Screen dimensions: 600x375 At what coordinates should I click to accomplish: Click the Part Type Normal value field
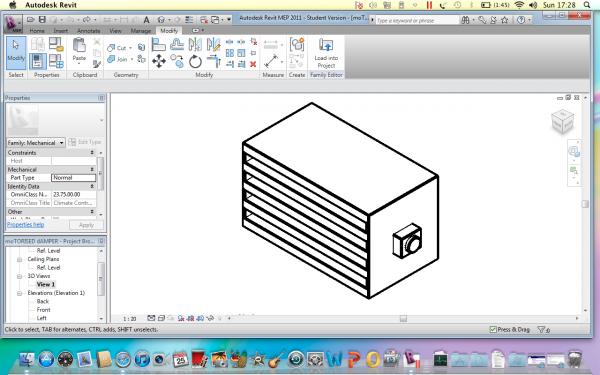pos(73,178)
